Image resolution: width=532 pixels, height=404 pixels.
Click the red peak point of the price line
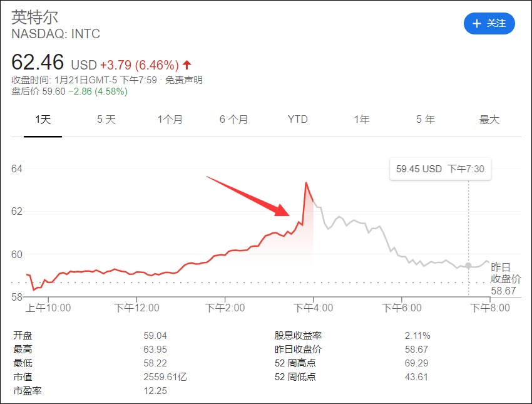point(305,182)
